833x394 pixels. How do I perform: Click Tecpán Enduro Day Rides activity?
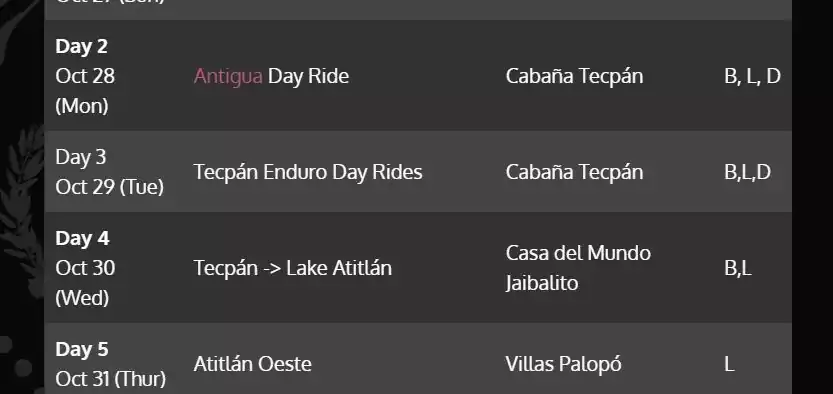pos(308,172)
